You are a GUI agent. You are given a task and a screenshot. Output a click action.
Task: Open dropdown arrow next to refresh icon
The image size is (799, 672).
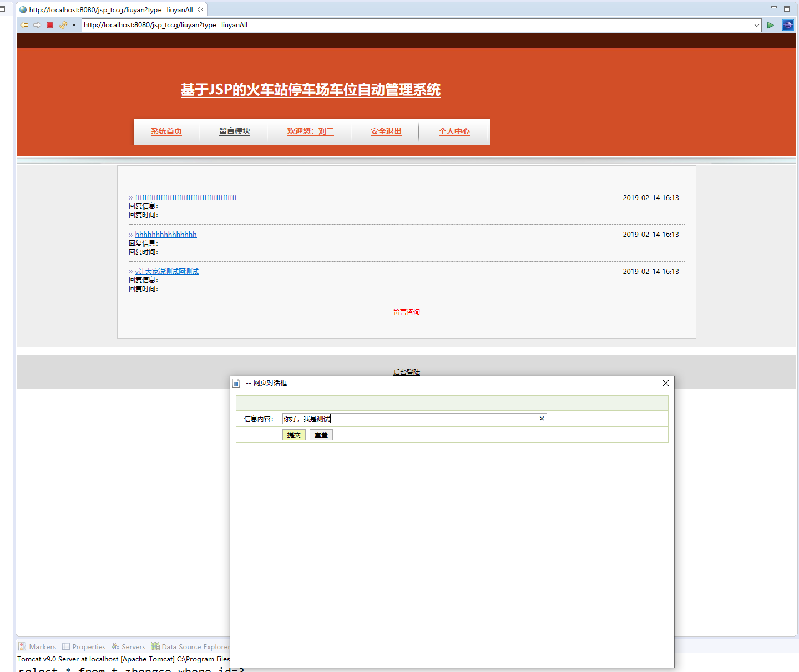point(74,25)
